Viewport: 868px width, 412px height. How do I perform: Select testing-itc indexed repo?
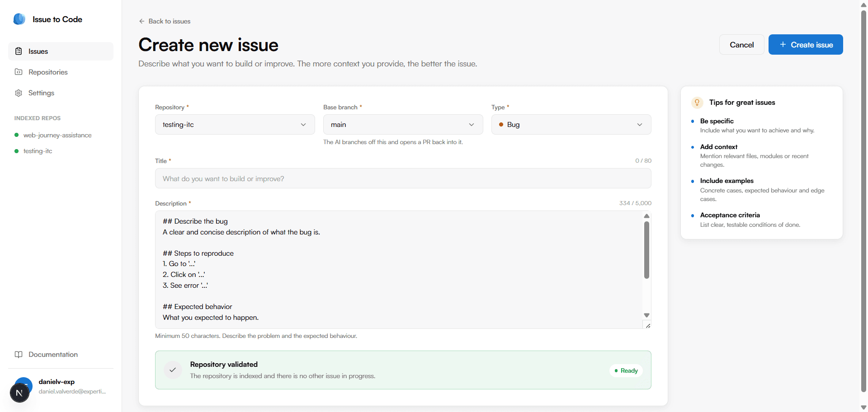38,151
